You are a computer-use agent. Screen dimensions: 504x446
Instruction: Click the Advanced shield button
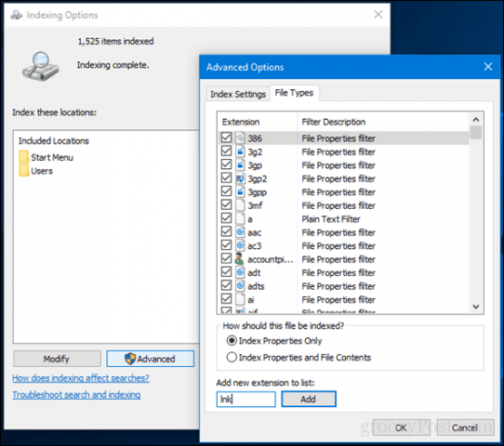tap(151, 359)
